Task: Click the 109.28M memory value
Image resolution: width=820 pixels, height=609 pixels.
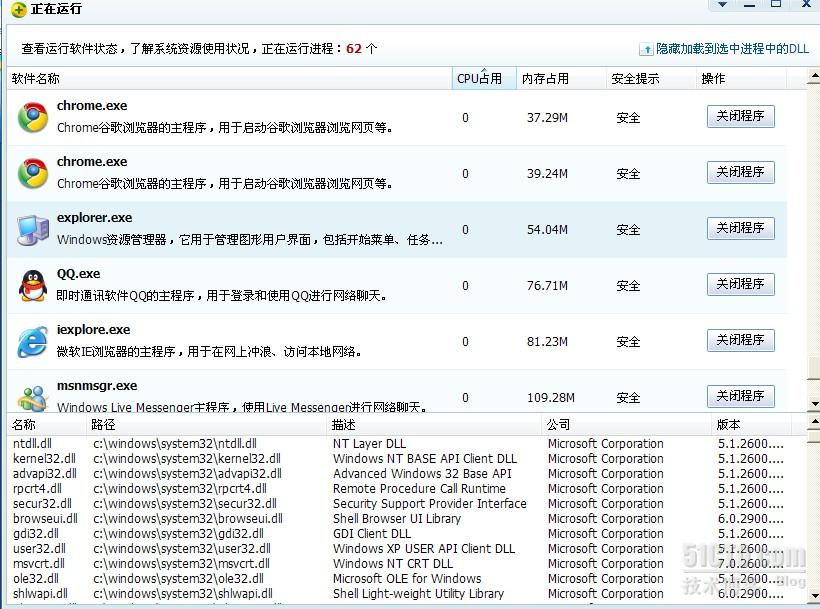Action: (550, 398)
